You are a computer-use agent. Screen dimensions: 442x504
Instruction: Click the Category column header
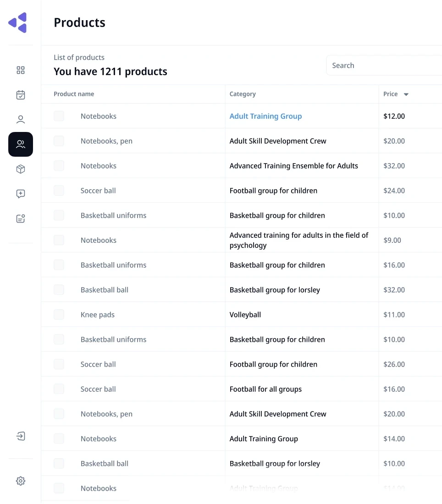243,94
